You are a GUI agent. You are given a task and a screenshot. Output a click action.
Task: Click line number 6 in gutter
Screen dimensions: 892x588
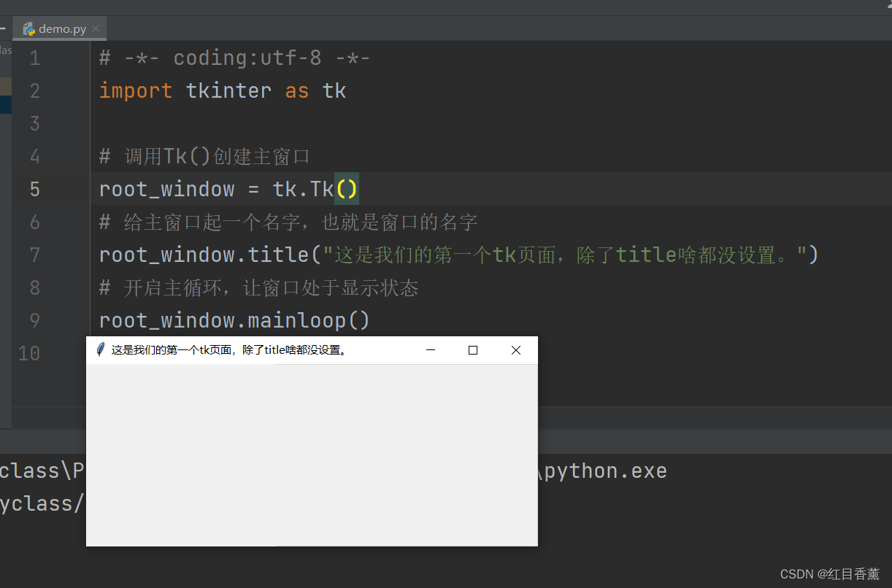34,223
